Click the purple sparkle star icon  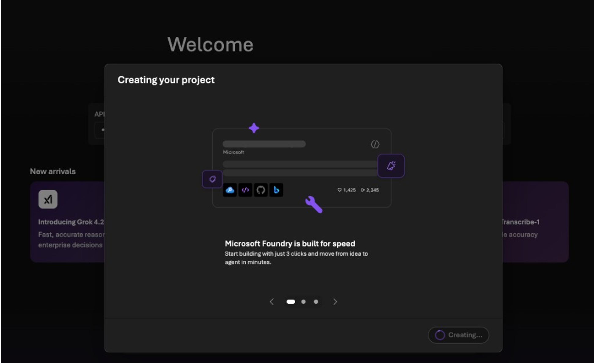pyautogui.click(x=254, y=128)
